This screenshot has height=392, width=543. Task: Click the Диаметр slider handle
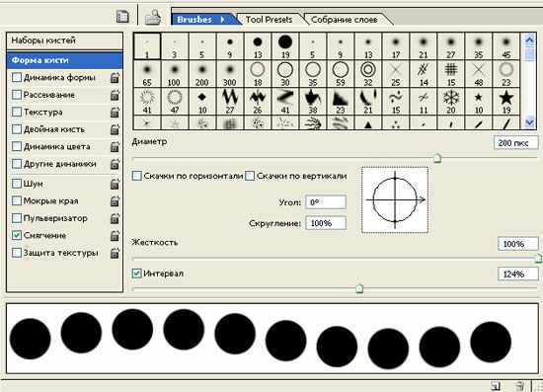coord(437,159)
